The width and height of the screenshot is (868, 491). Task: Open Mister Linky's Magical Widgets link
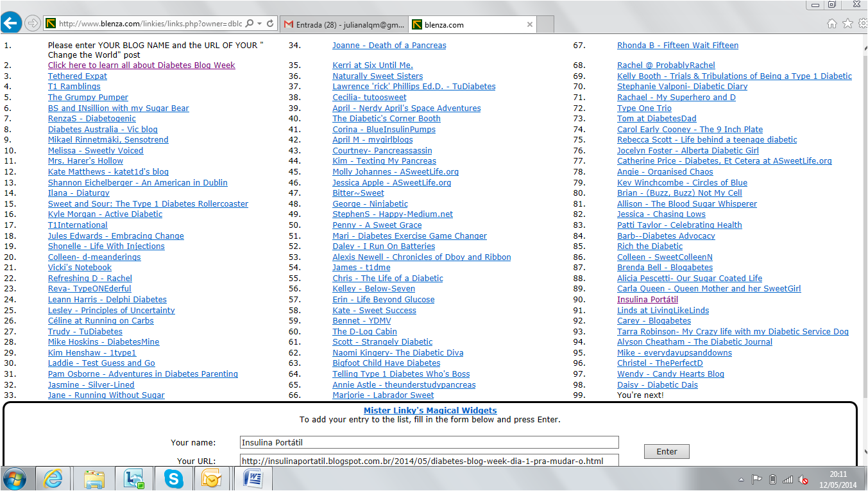(430, 410)
